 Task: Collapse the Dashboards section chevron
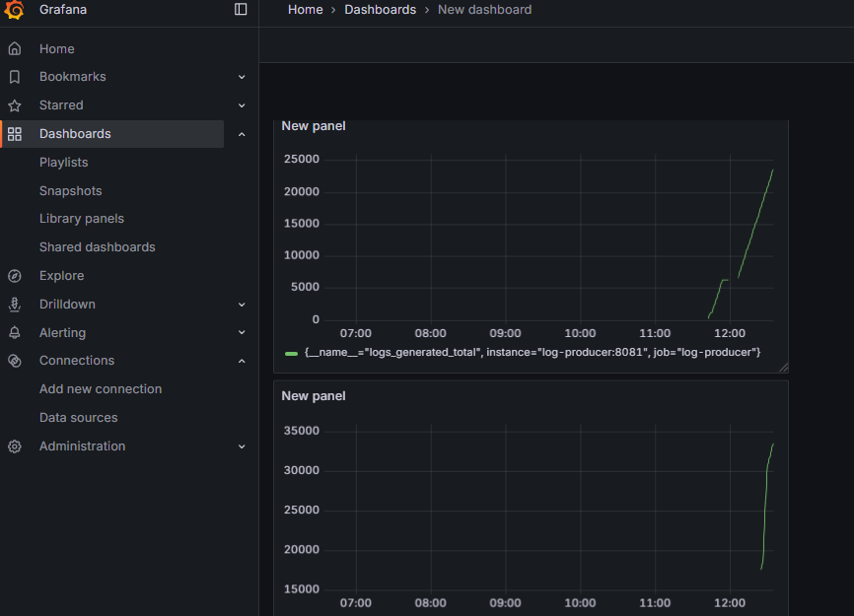(242, 134)
